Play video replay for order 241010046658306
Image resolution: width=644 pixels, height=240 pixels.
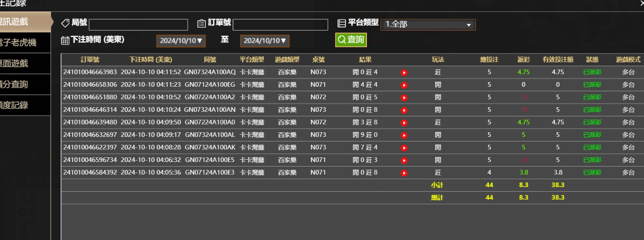coord(404,85)
